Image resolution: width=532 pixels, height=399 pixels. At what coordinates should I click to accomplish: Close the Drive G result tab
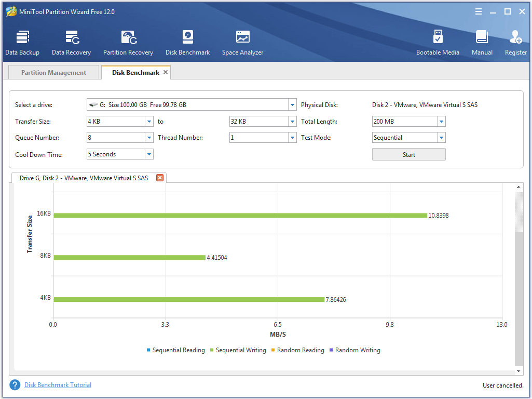click(x=160, y=178)
